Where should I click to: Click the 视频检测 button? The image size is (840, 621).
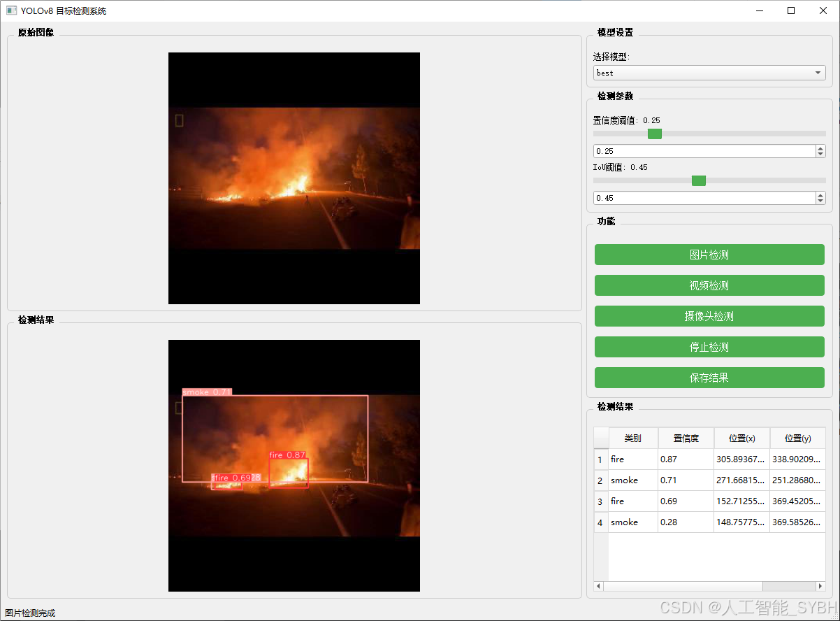click(x=709, y=285)
